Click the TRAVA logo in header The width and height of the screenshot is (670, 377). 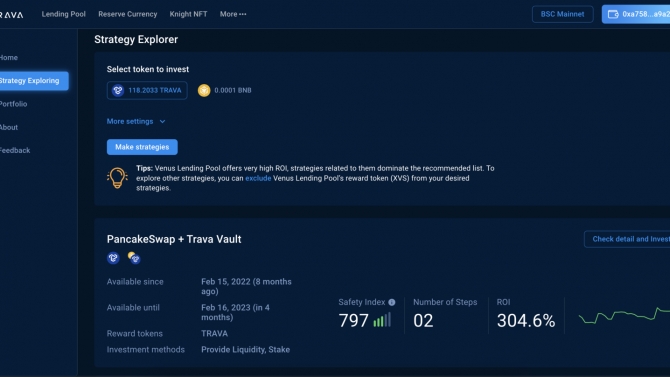(x=12, y=15)
